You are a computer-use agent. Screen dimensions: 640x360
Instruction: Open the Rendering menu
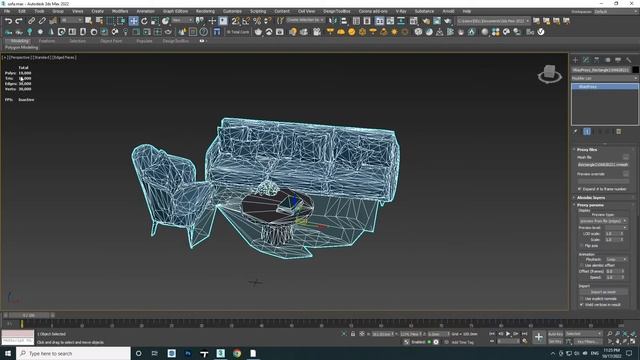(x=205, y=11)
